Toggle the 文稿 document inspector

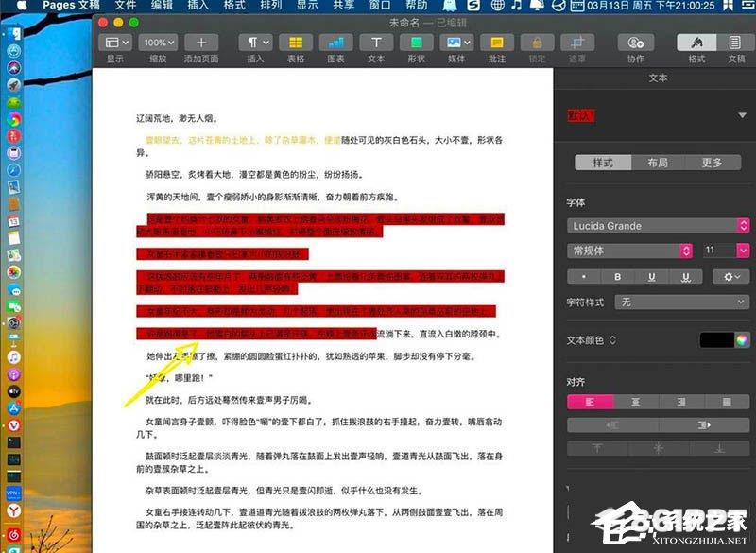point(736,43)
